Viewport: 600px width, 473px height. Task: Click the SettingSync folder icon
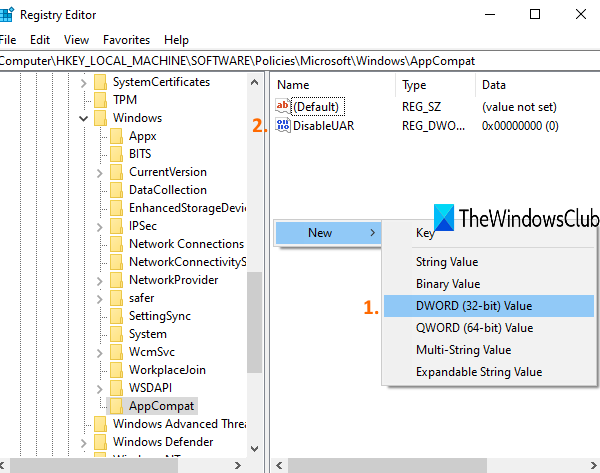[x=117, y=316]
